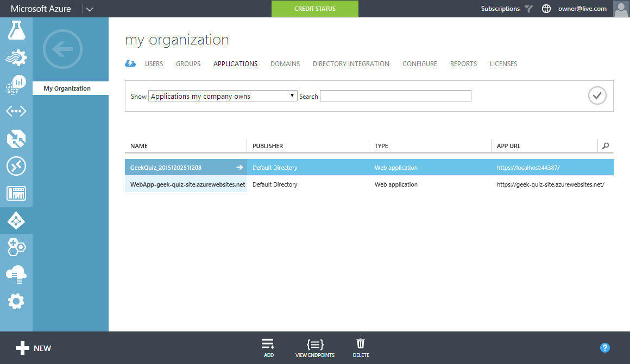Viewport: 630px width, 364px height.
Task: Expand the chevron next to Microsoft Azure
Action: (x=89, y=9)
